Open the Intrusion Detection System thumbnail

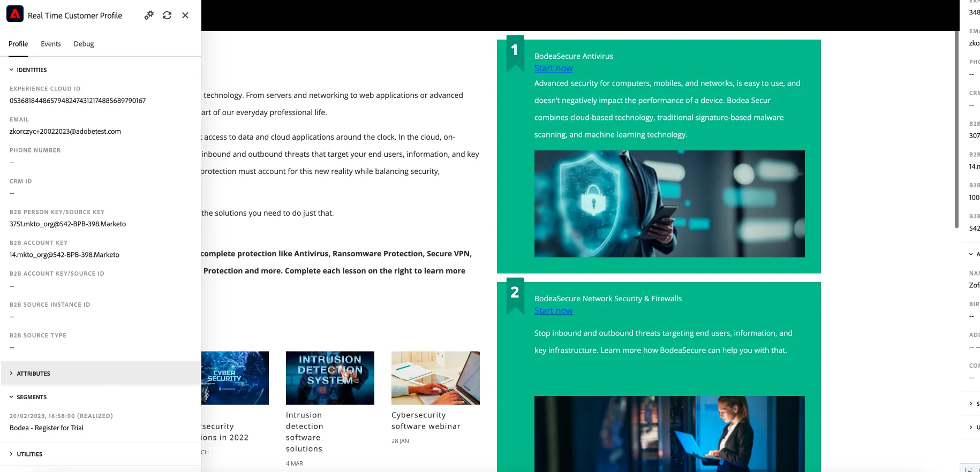click(x=330, y=378)
